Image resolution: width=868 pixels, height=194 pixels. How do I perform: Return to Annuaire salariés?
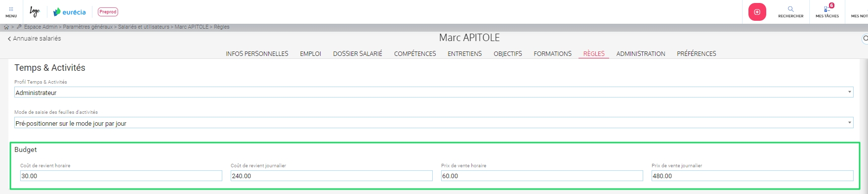click(34, 39)
